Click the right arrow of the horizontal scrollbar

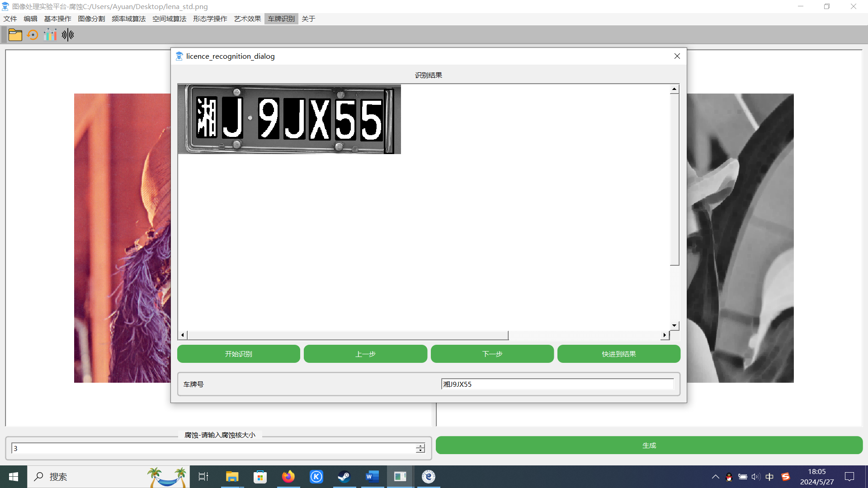(x=664, y=335)
